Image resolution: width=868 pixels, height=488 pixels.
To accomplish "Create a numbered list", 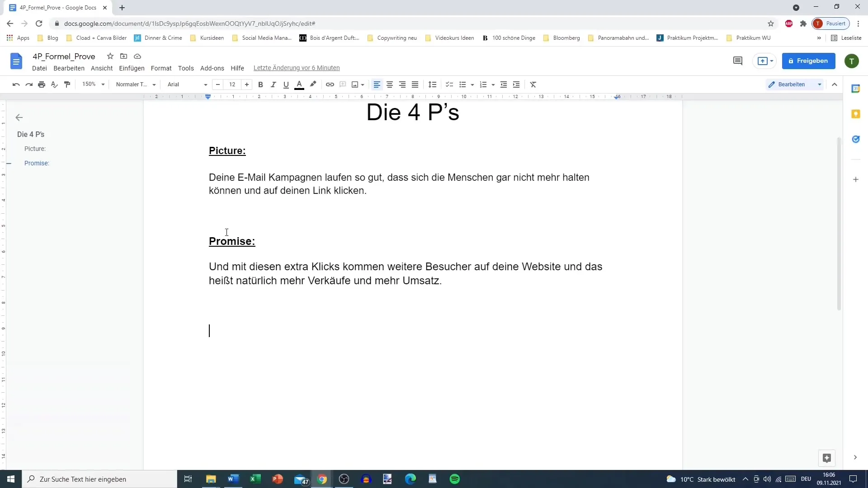I will tap(483, 84).
